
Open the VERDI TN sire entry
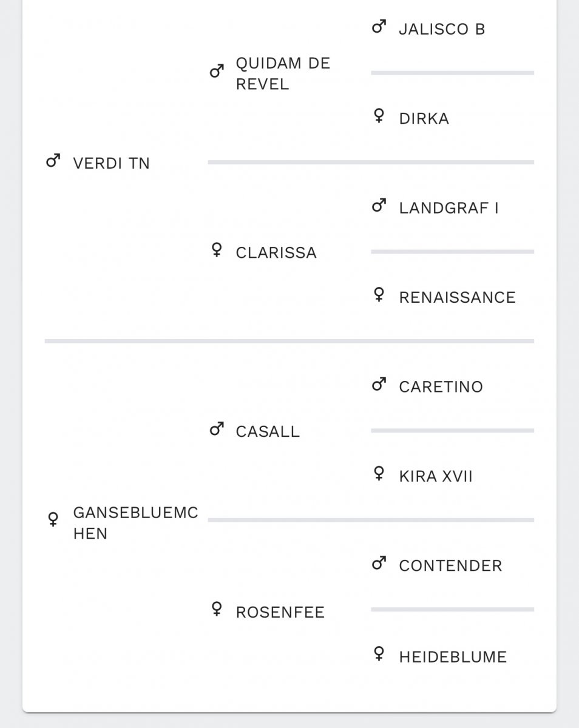point(111,163)
